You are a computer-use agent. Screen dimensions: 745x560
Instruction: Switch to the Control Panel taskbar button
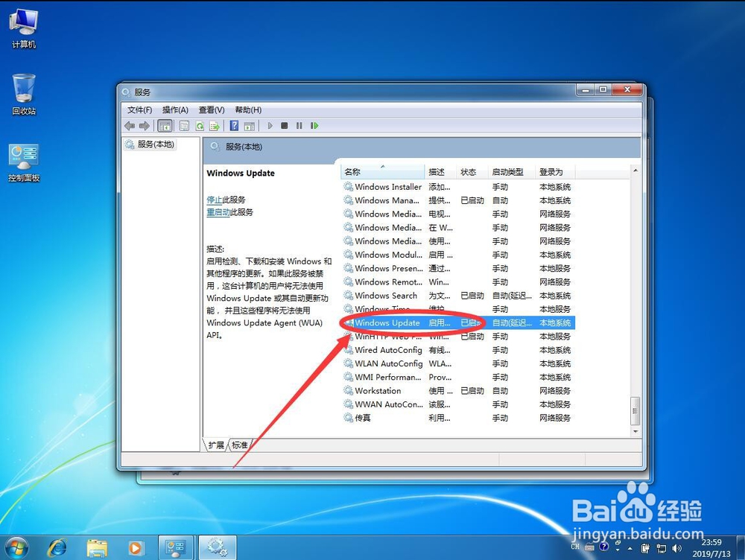175,547
